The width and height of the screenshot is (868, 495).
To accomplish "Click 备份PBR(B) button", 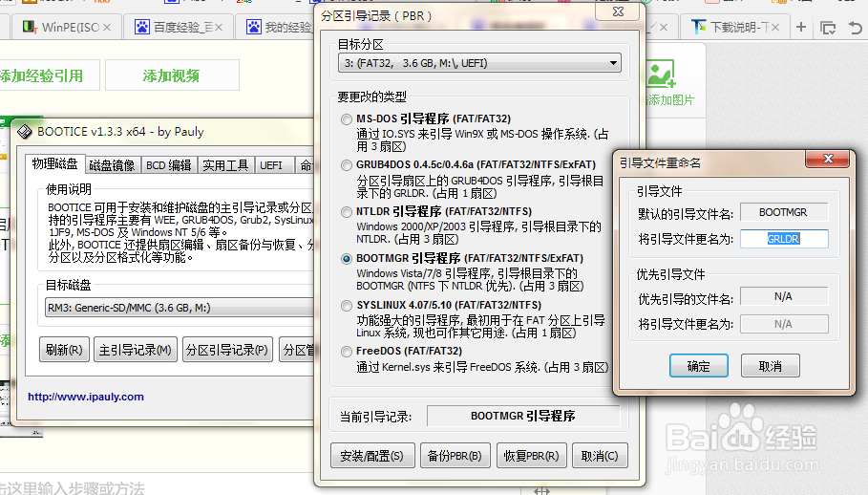I will pos(455,456).
